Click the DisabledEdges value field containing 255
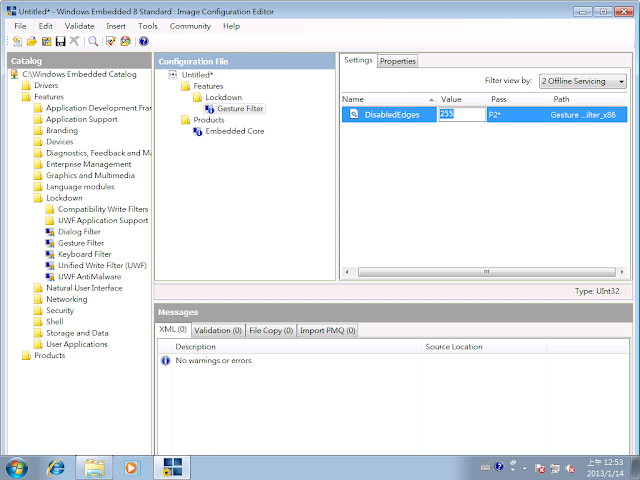This screenshot has width=640, height=480. (462, 114)
